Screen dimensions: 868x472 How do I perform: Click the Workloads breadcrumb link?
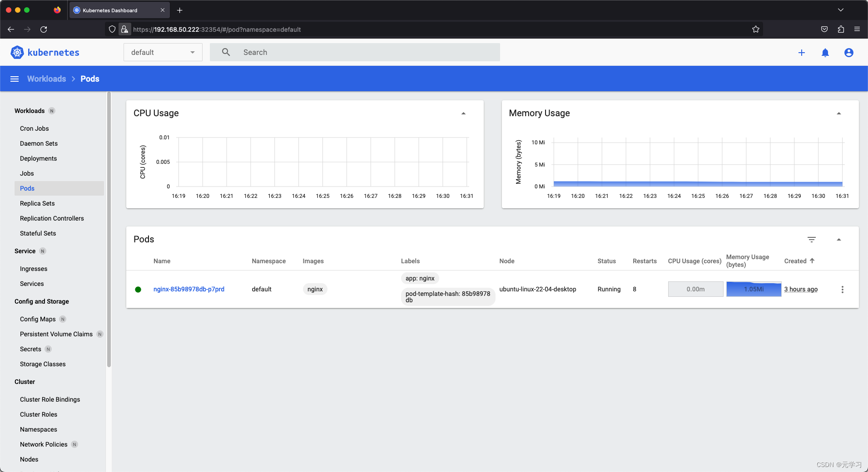click(46, 79)
